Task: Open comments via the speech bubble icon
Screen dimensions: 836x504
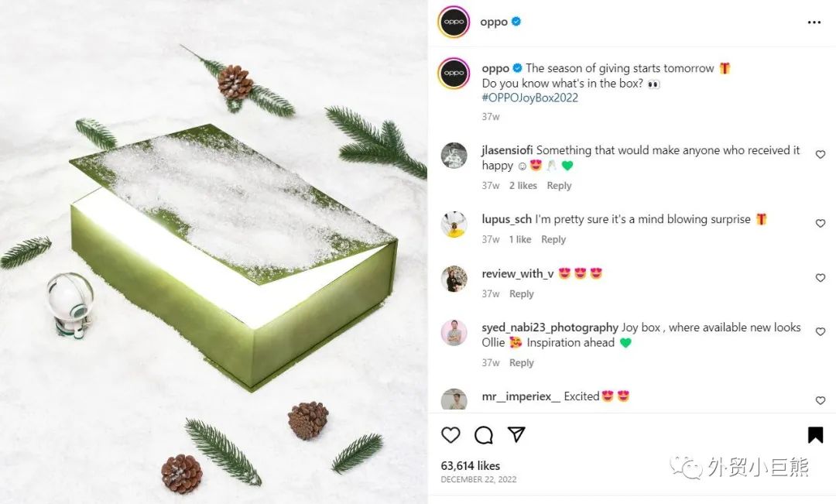Action: pyautogui.click(x=484, y=435)
